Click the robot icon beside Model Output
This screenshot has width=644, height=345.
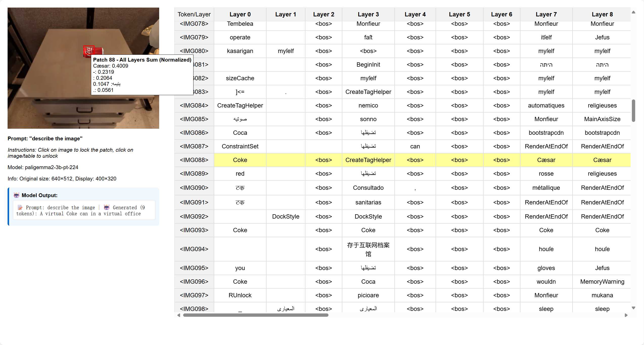[x=16, y=195]
